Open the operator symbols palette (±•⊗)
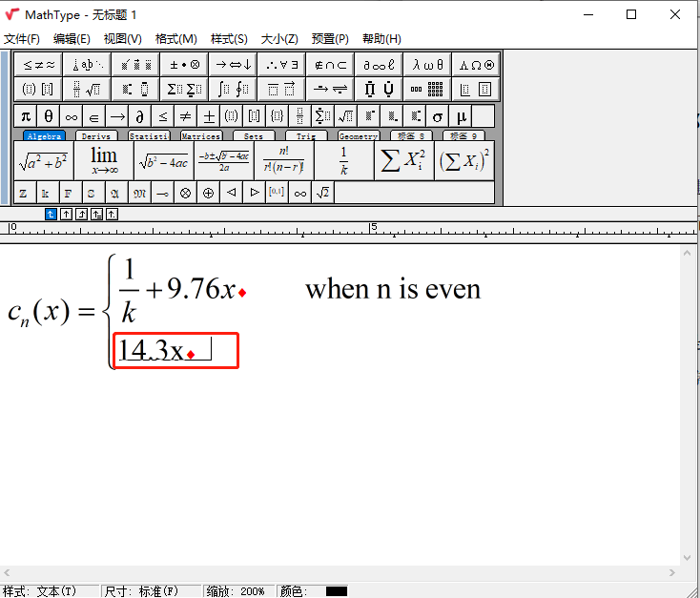This screenshot has height=598, width=700. [x=184, y=65]
